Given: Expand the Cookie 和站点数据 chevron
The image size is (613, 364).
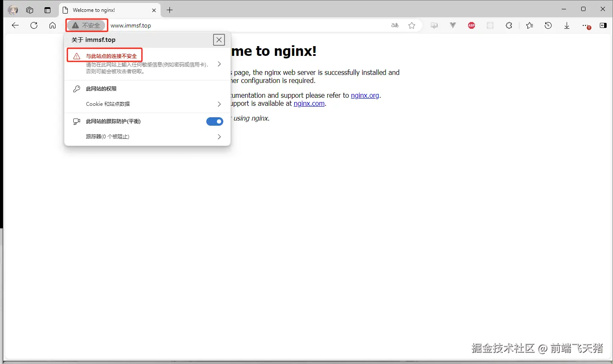Looking at the screenshot, I should tap(219, 104).
